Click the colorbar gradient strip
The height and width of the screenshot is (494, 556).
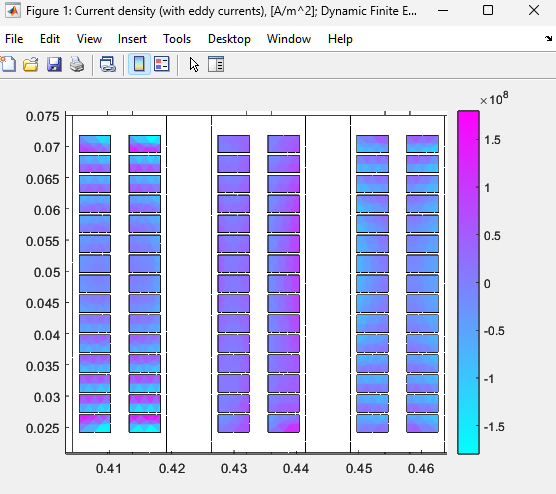[468, 282]
